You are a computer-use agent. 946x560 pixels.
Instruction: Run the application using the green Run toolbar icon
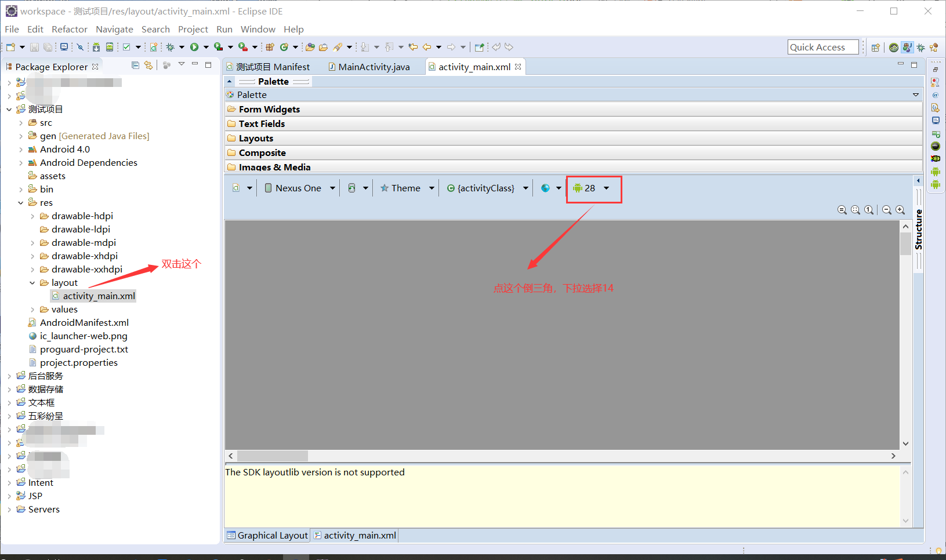click(x=194, y=47)
